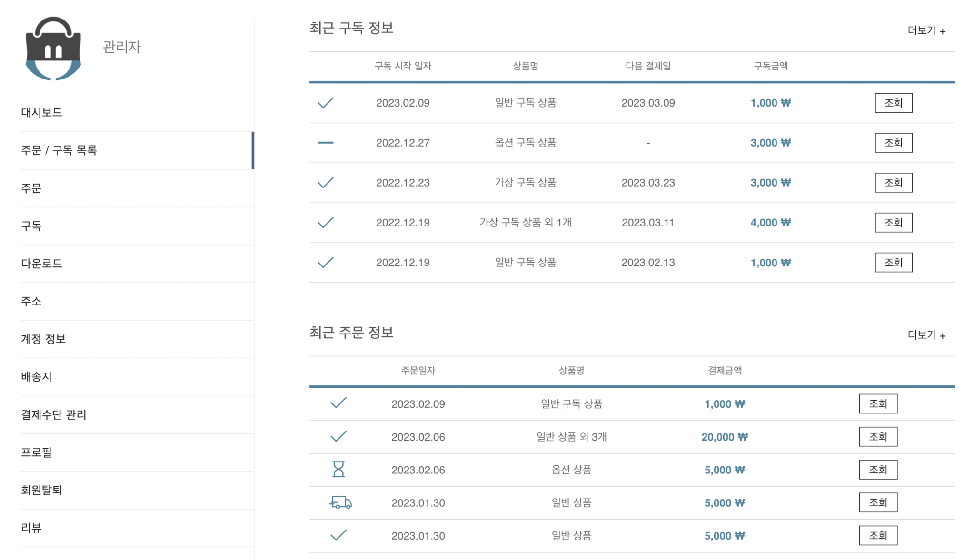This screenshot has width=975, height=560.
Task: Click checkmark icon of 2023.02.09 subscription row
Action: click(326, 103)
